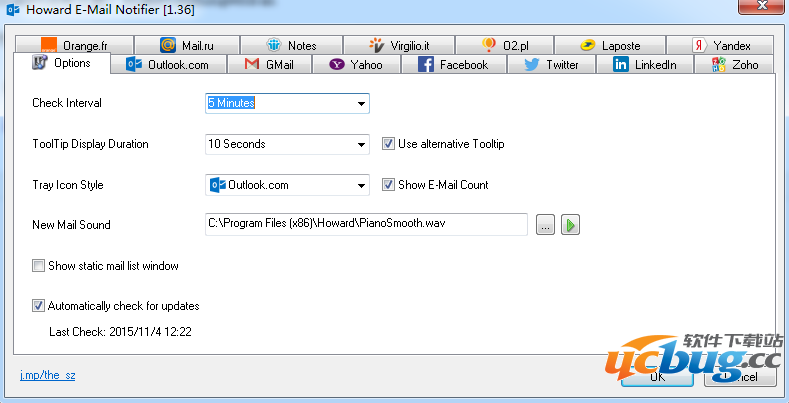Click the Cancel button
The height and width of the screenshot is (403, 789).
click(740, 376)
